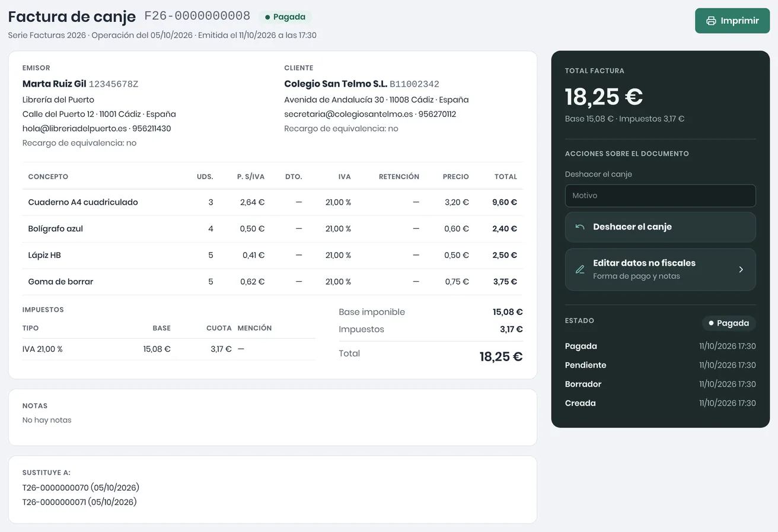This screenshot has width=778, height=532.
Task: Click the pencil icon for Editar datos no fiscales
Action: (x=580, y=269)
